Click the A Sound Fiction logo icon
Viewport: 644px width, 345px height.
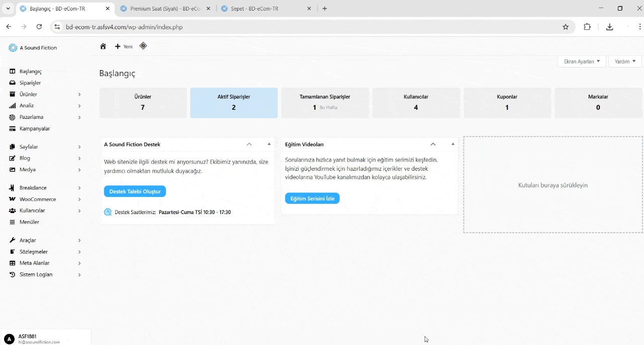(x=13, y=48)
